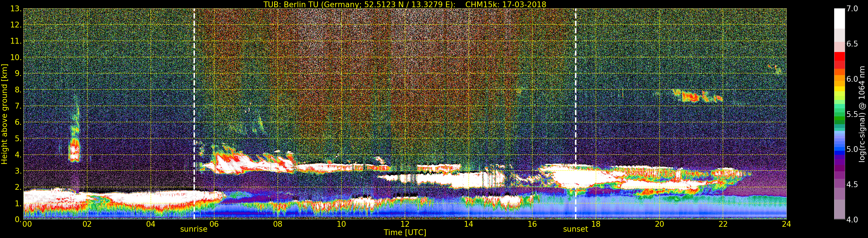
Task: Click the white dashed sunrise line
Action: click(x=194, y=114)
